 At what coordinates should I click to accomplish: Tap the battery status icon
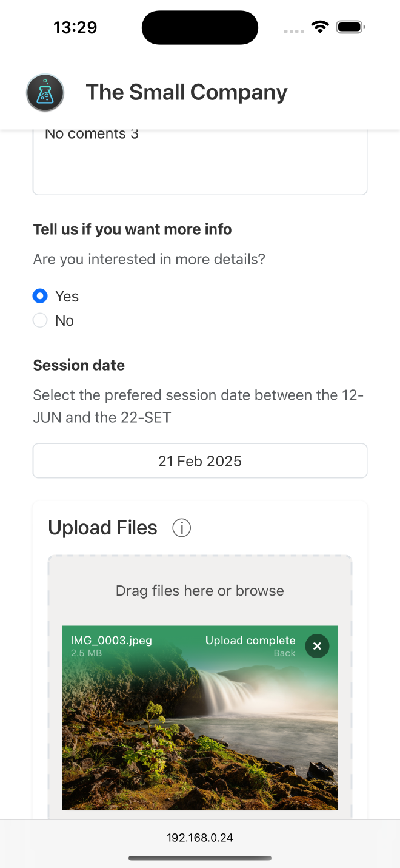click(350, 27)
